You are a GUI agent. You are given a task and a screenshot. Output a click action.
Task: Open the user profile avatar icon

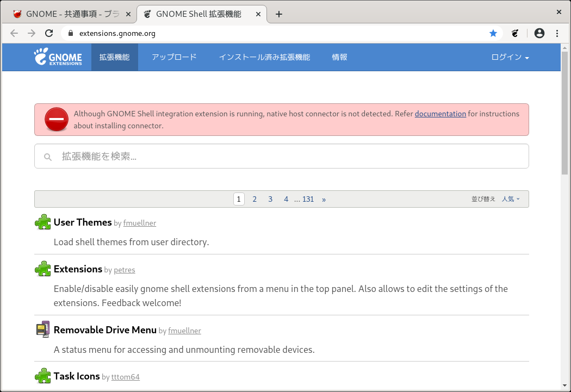tap(539, 34)
